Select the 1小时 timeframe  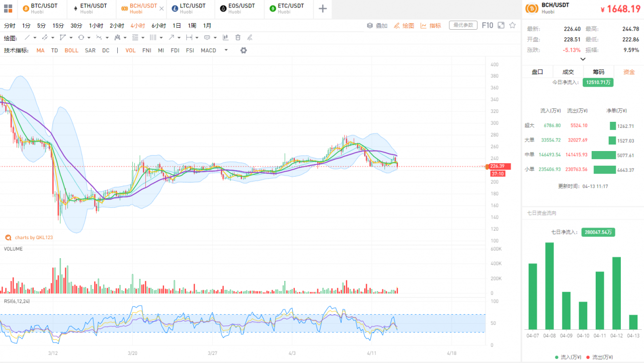(x=96, y=26)
